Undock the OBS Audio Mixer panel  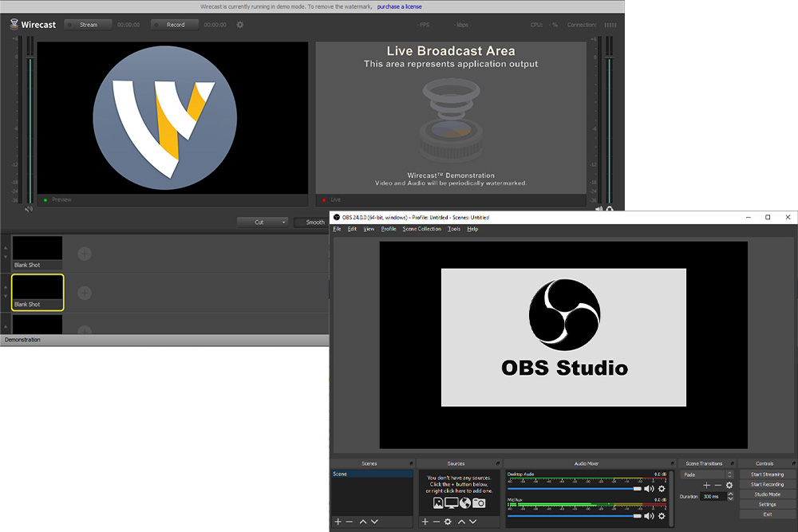[672, 463]
